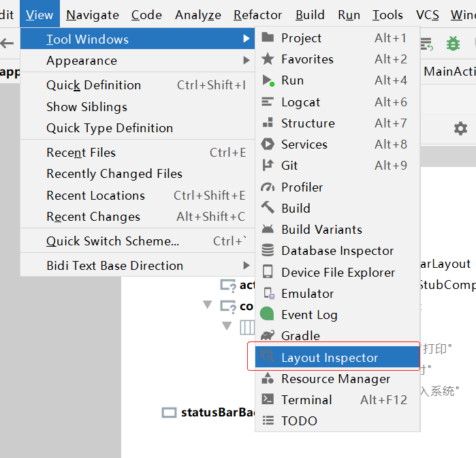Select the statusBarBa tree item
Screen dimensions: 476x458
(208, 413)
